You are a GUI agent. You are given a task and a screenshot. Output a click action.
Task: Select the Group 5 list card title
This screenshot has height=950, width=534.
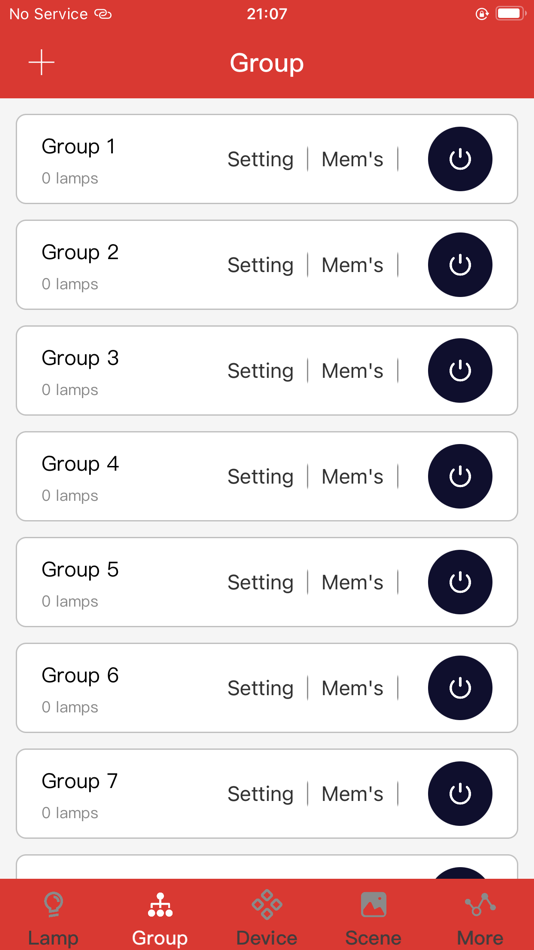(80, 570)
